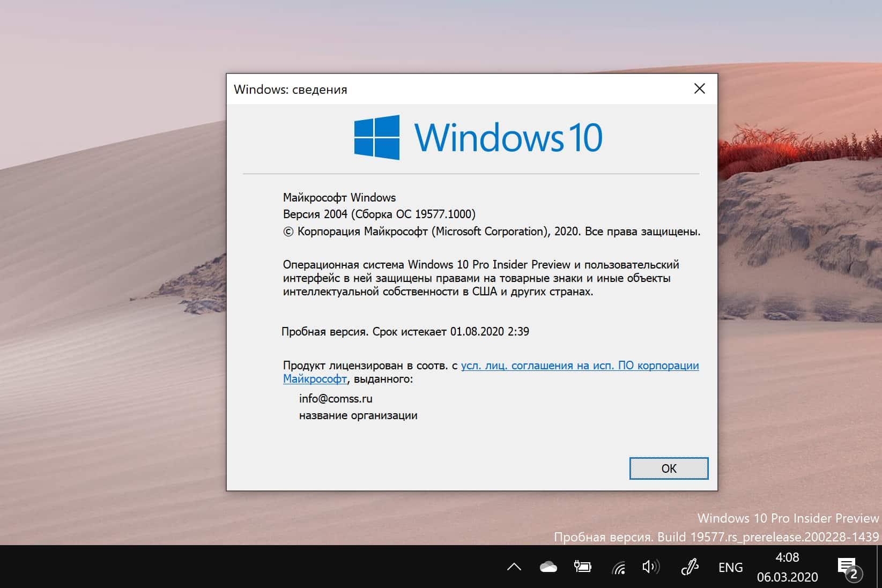Viewport: 882px width, 588px height.
Task: Click the Корпорация Майкрософт copyright line
Action: [x=492, y=232]
